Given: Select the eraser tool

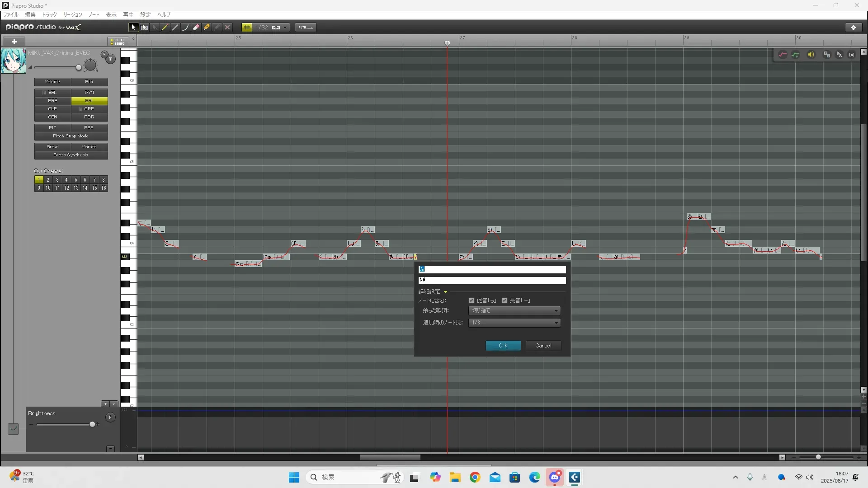Looking at the screenshot, I should (196, 28).
